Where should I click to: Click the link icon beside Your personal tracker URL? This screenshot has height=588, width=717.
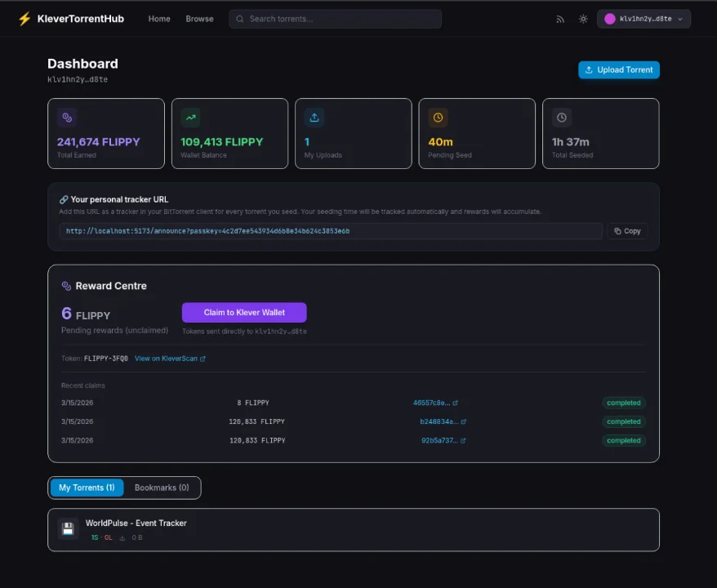pos(65,198)
